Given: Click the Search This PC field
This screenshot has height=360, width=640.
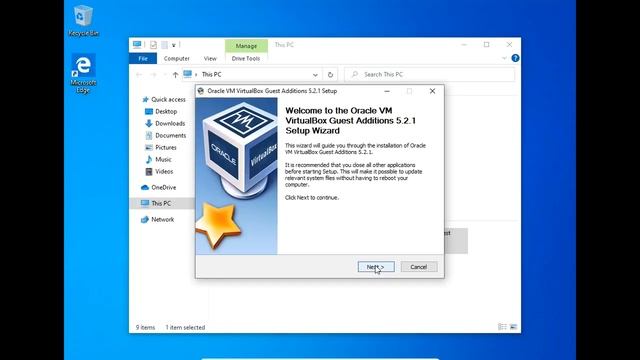Looking at the screenshot, I should (429, 74).
